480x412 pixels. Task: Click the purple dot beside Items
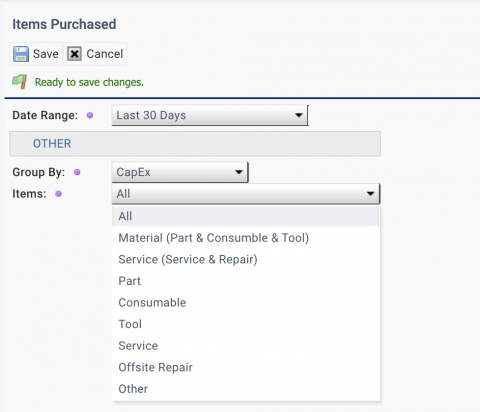tap(58, 194)
